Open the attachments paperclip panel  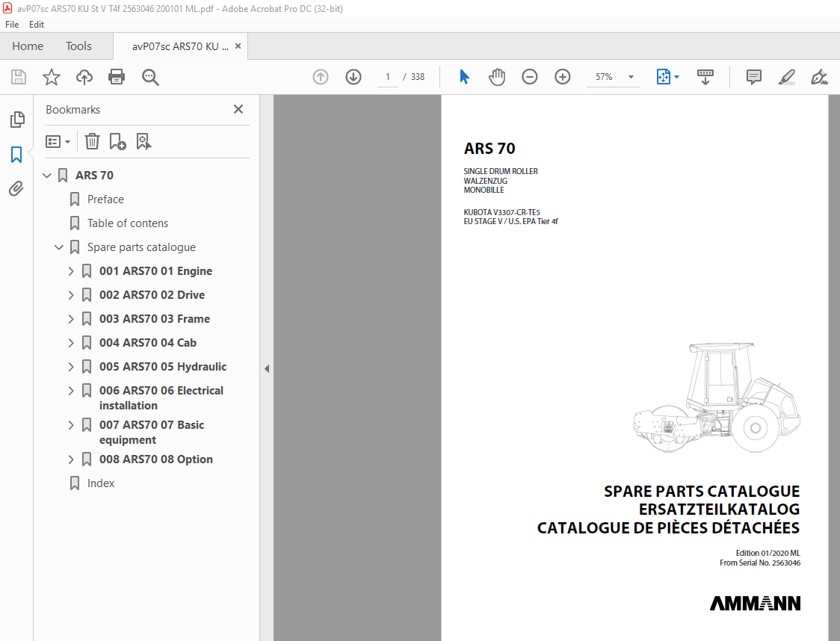[x=16, y=188]
